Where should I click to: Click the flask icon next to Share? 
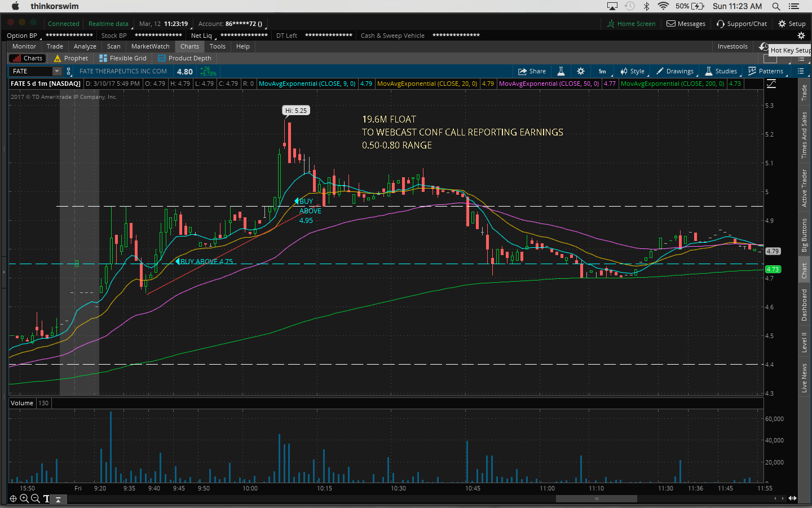click(561, 71)
